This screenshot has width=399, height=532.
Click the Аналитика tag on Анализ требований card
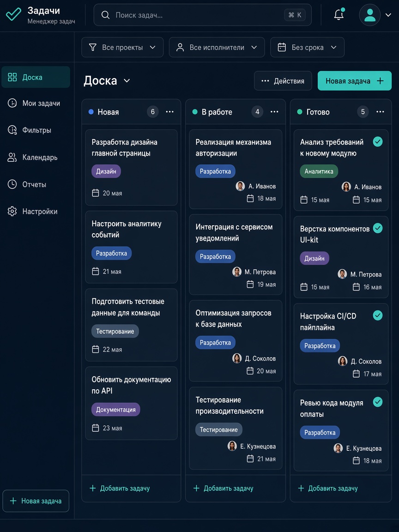[x=319, y=171]
